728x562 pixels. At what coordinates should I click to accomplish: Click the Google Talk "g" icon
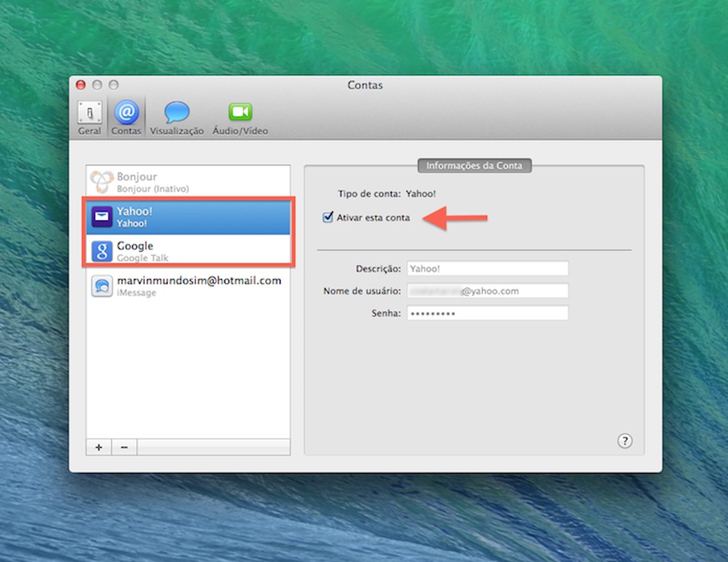[102, 250]
